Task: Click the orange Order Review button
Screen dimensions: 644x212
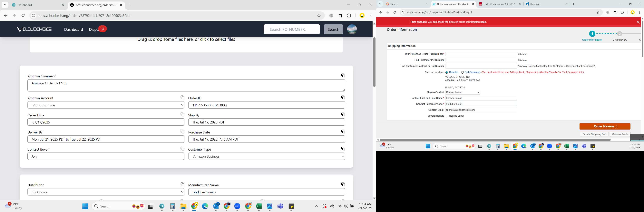Action: [605, 126]
